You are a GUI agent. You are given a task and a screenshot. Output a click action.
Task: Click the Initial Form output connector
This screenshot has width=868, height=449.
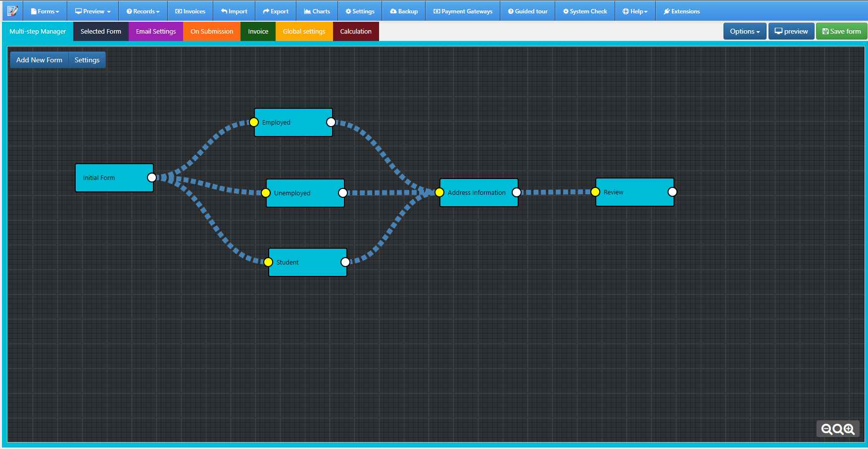152,178
